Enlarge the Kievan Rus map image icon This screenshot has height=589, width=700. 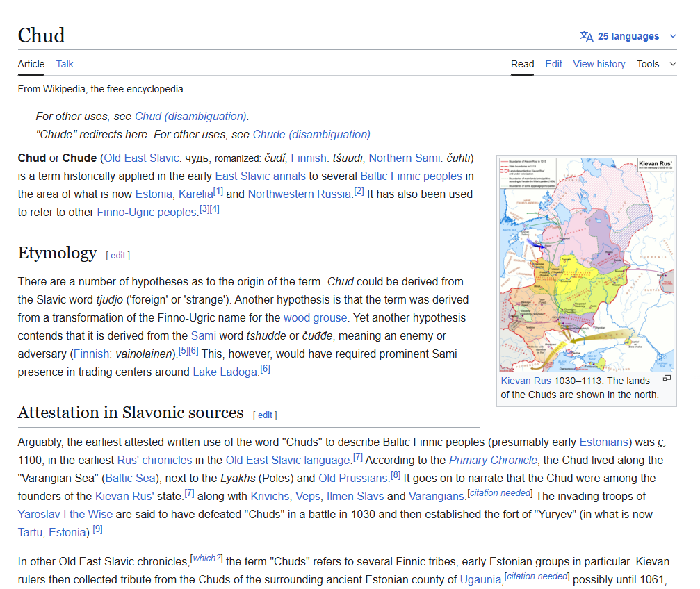tap(667, 378)
